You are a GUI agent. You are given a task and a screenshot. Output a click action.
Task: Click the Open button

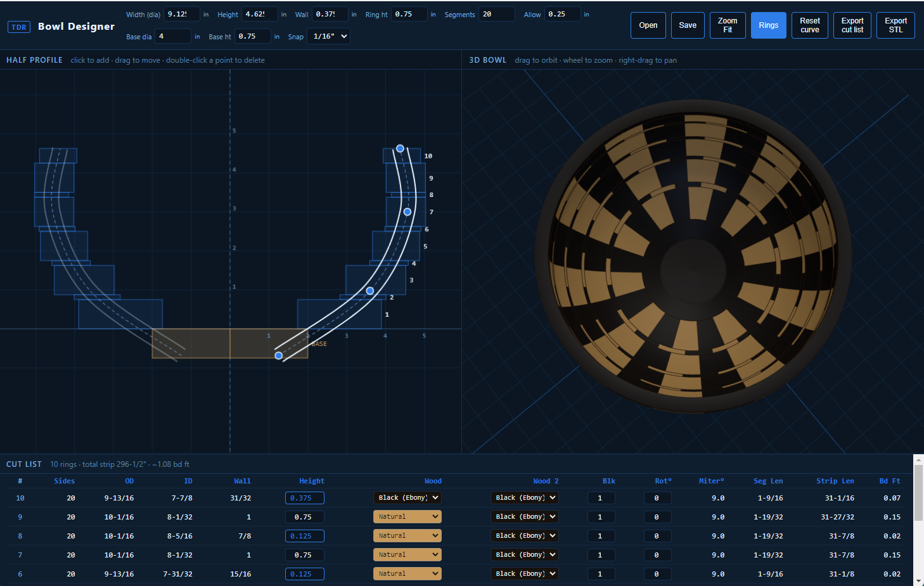pyautogui.click(x=648, y=25)
